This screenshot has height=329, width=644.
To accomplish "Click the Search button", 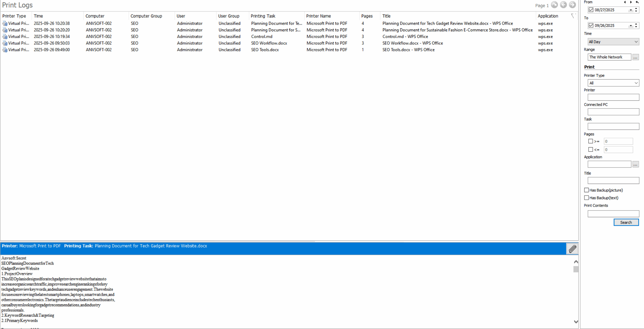I will tap(626, 222).
